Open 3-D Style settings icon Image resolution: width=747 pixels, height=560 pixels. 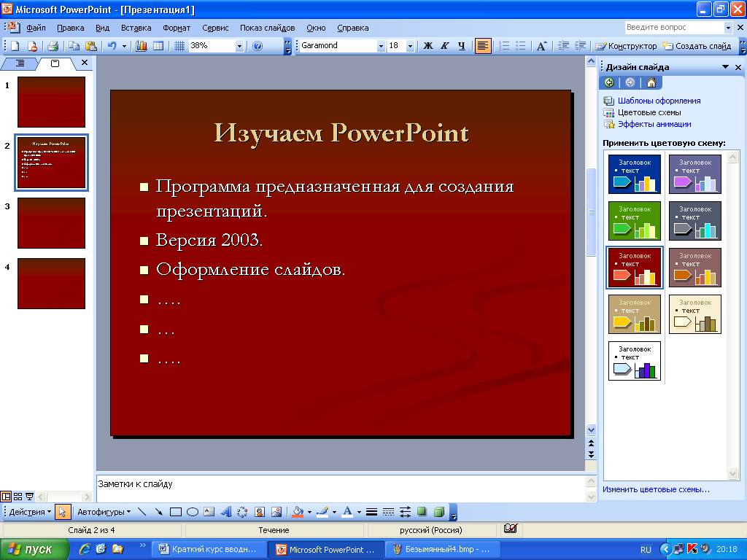[438, 512]
